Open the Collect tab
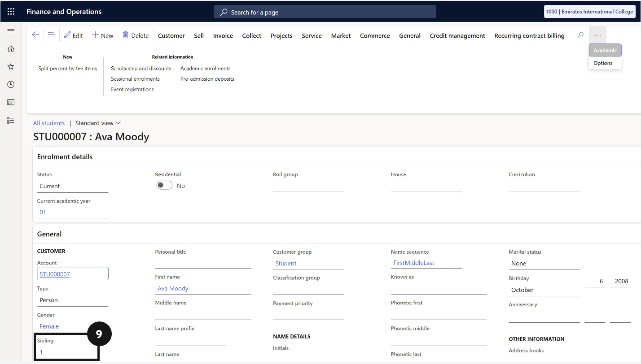 click(x=252, y=35)
